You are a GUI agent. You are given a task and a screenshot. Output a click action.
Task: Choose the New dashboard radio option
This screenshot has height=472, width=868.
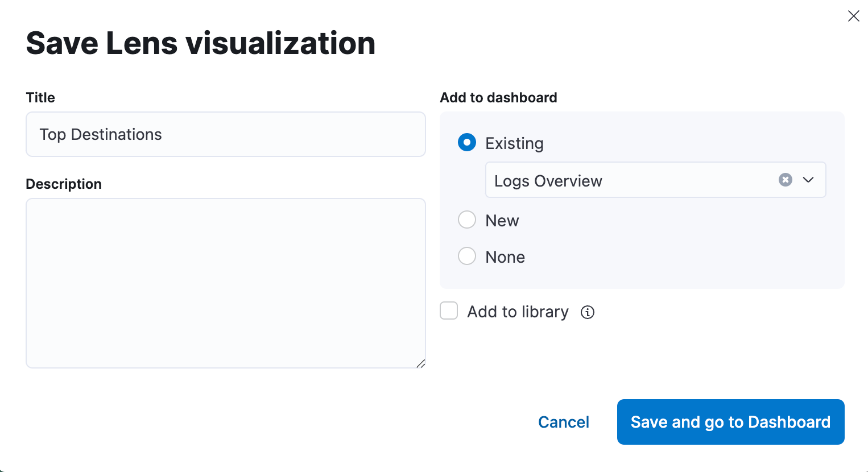(x=467, y=220)
